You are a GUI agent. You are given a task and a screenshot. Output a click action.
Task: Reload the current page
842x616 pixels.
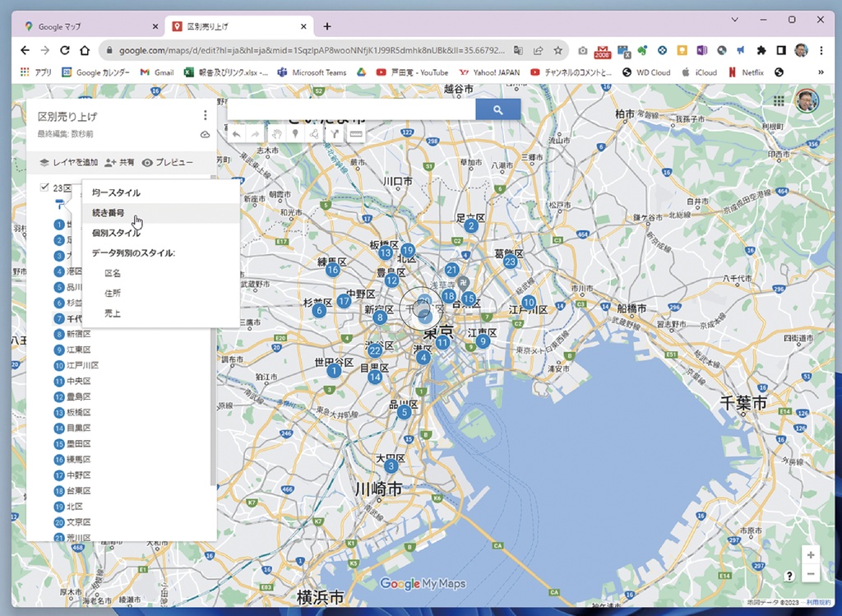click(x=65, y=50)
